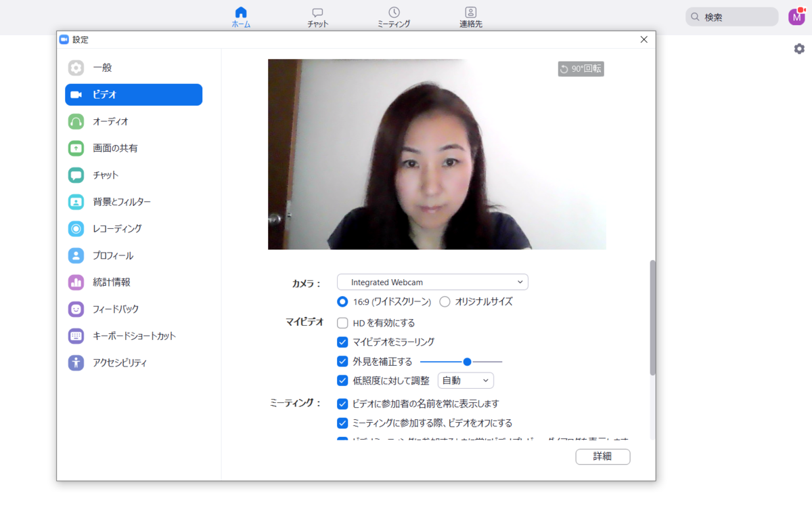This screenshot has width=812, height=508.
Task: Click the キーボードショートカット keyboard icon
Action: click(x=76, y=336)
